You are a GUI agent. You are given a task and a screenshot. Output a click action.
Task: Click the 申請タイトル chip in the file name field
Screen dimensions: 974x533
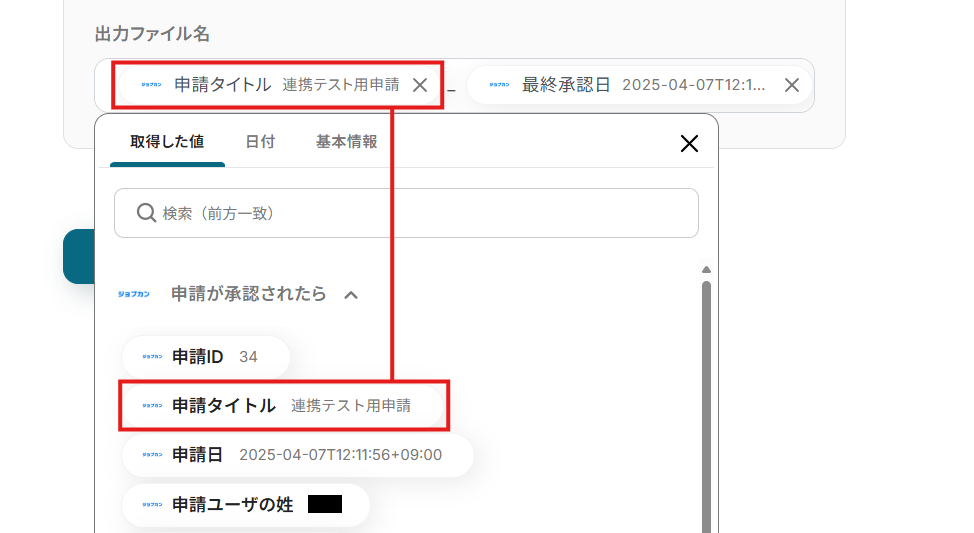pyautogui.click(x=278, y=85)
